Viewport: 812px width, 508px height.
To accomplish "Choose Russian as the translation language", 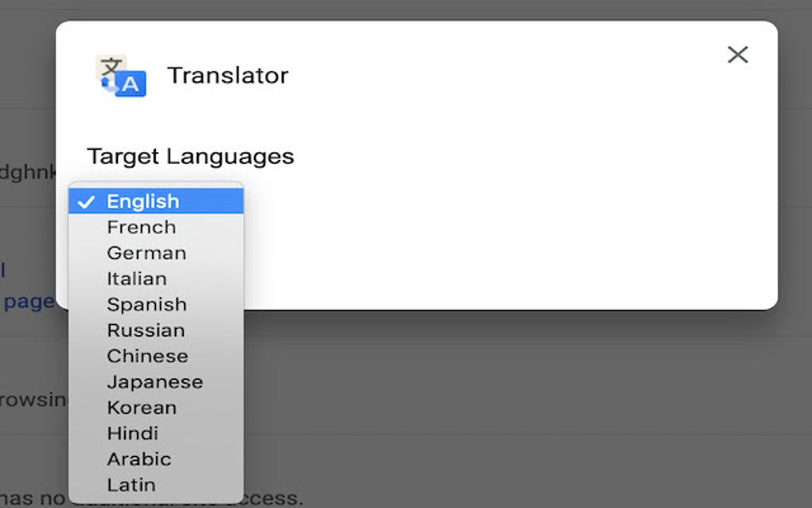I will pos(146,329).
